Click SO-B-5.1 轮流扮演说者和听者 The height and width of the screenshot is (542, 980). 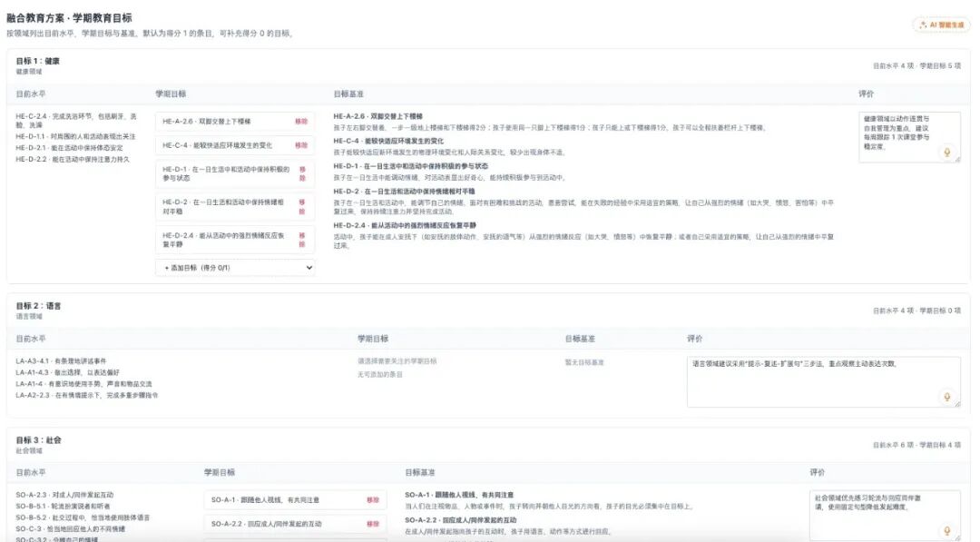point(63,506)
